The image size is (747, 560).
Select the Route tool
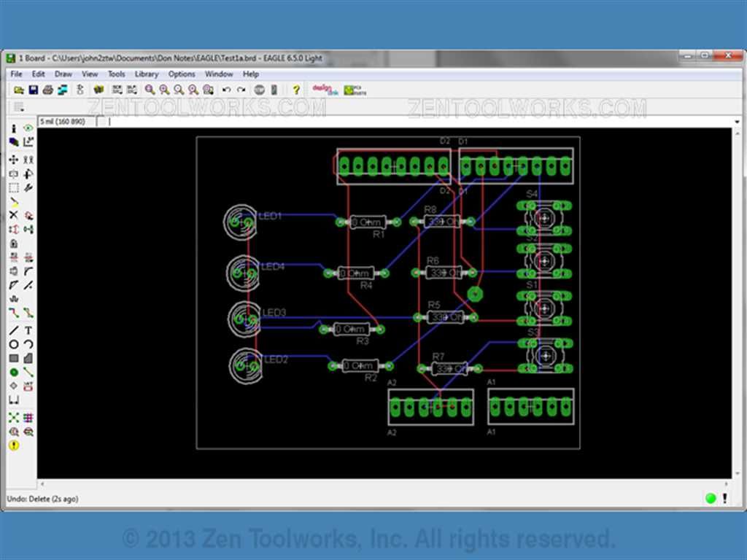coord(14,313)
